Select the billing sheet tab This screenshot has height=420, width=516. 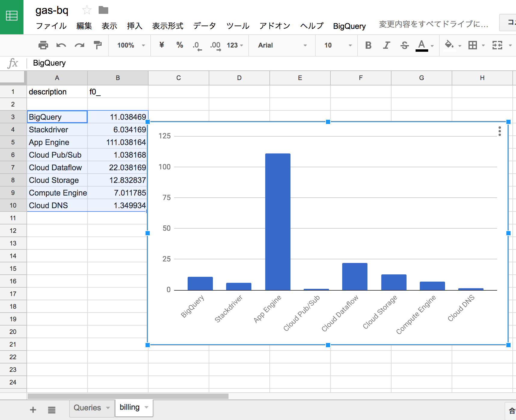click(x=130, y=407)
